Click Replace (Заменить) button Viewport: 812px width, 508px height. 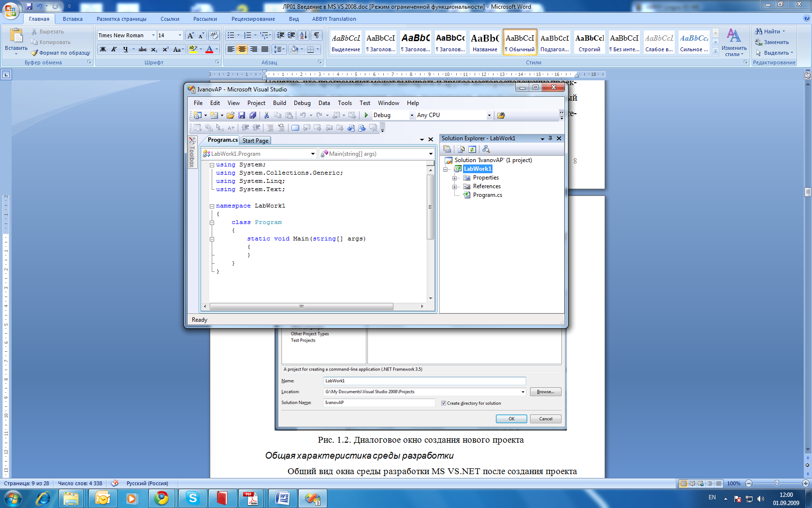click(772, 42)
